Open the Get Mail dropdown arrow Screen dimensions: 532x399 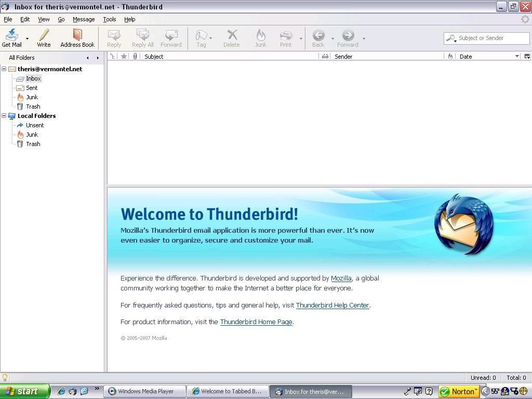point(27,38)
